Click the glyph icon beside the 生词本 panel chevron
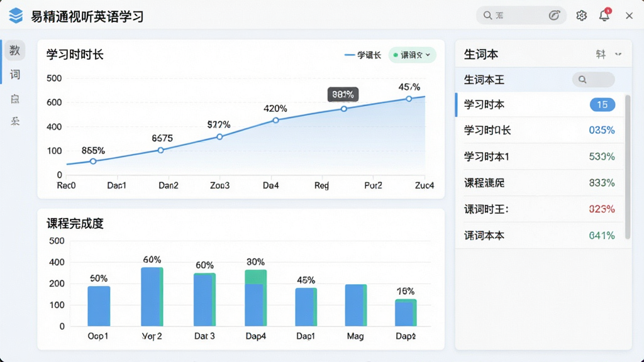644x362 pixels. (601, 54)
